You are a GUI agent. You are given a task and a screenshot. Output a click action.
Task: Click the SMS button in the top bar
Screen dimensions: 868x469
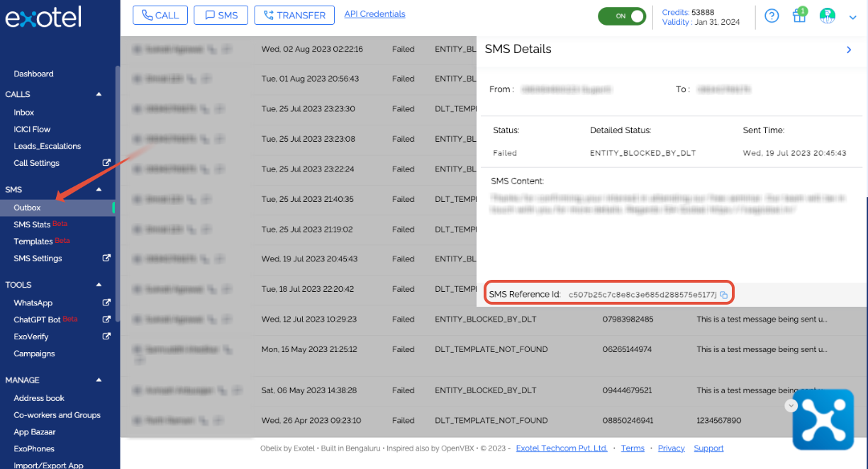click(x=221, y=15)
